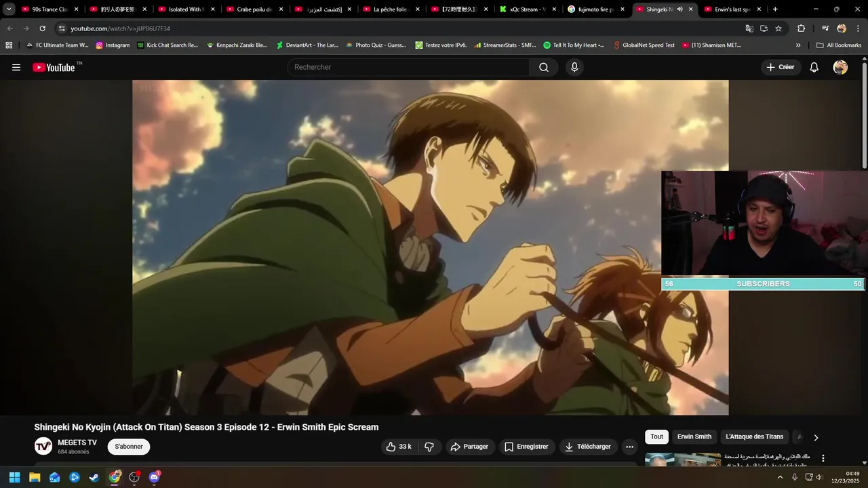Open the All Bookmarks folder
Image resolution: width=868 pixels, height=488 pixels.
(839, 45)
